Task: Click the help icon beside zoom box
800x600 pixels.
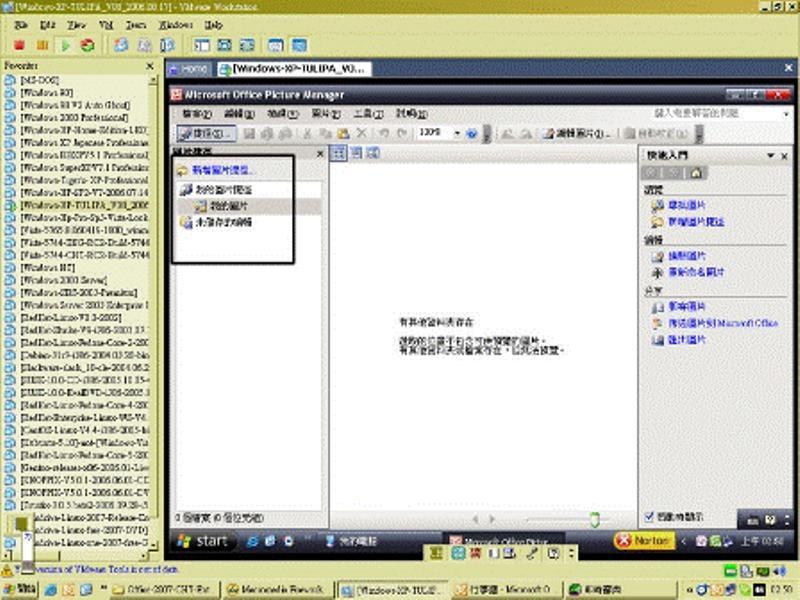Action: coord(472,134)
